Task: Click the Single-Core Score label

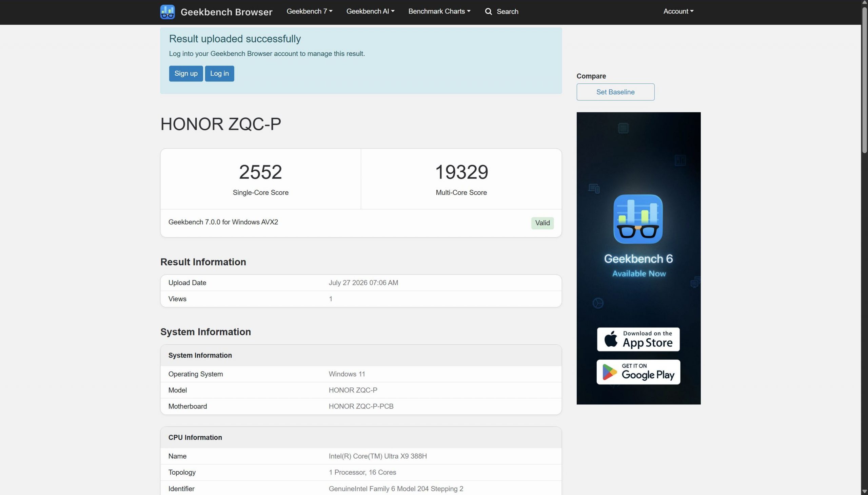Action: point(260,193)
